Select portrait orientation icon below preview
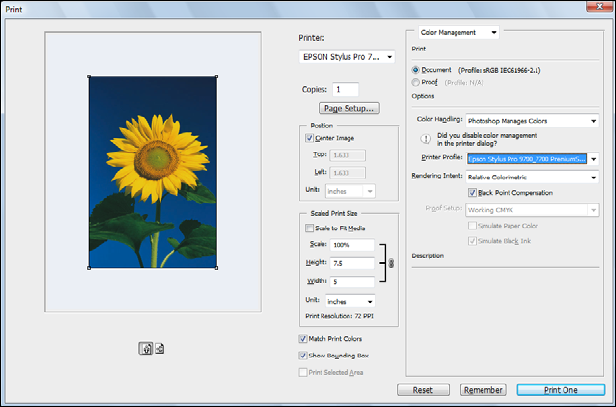 [x=145, y=347]
